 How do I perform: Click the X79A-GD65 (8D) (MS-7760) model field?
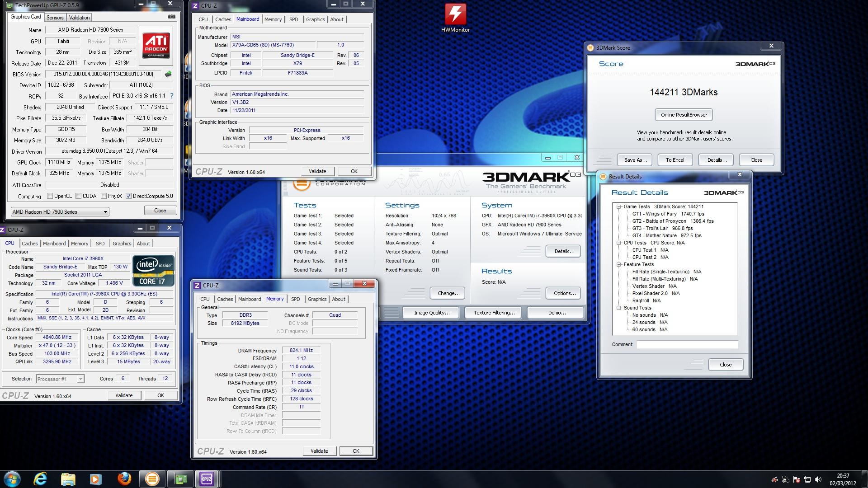click(x=273, y=45)
